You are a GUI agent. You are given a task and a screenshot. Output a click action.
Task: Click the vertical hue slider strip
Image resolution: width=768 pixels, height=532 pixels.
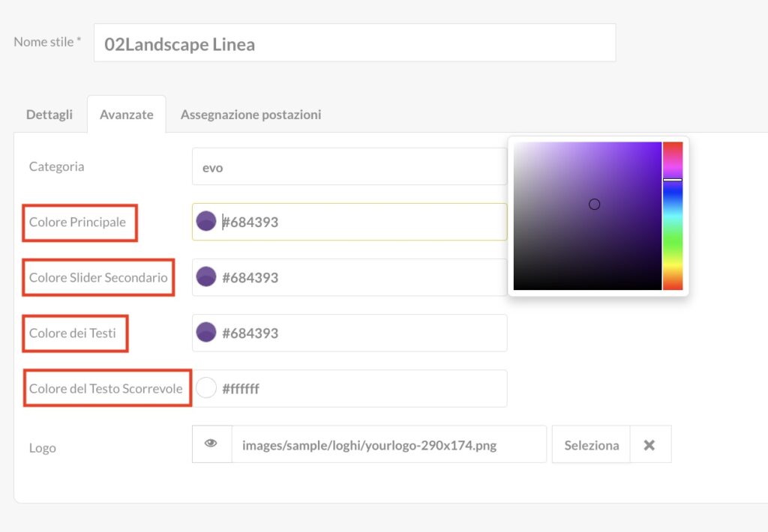pyautogui.click(x=673, y=216)
